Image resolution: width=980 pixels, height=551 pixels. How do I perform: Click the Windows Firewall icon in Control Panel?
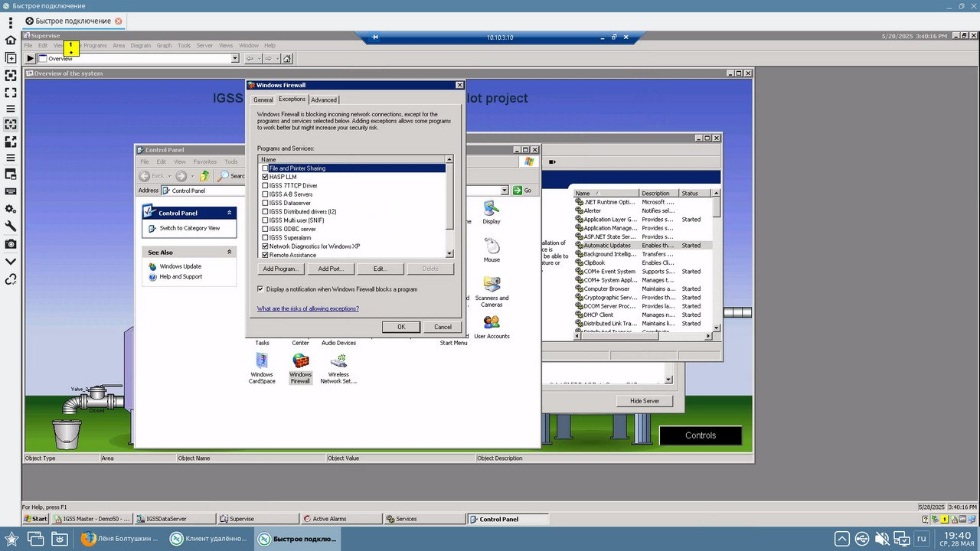300,360
